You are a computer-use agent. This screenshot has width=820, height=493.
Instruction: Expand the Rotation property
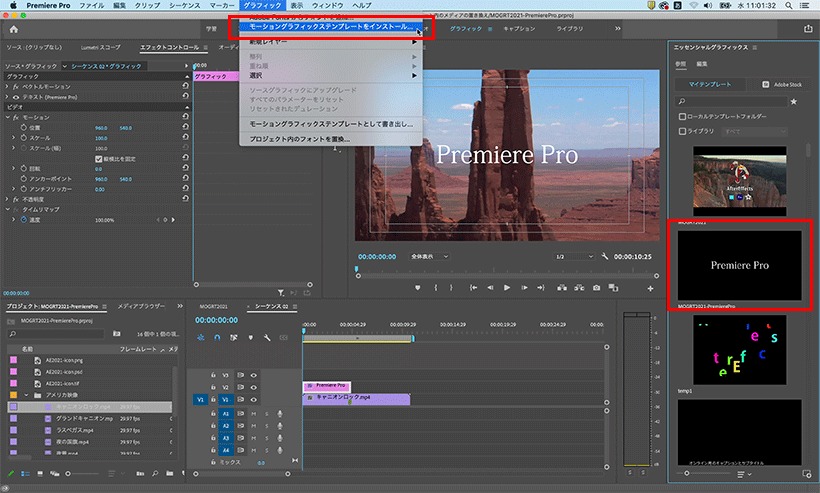pyautogui.click(x=14, y=168)
